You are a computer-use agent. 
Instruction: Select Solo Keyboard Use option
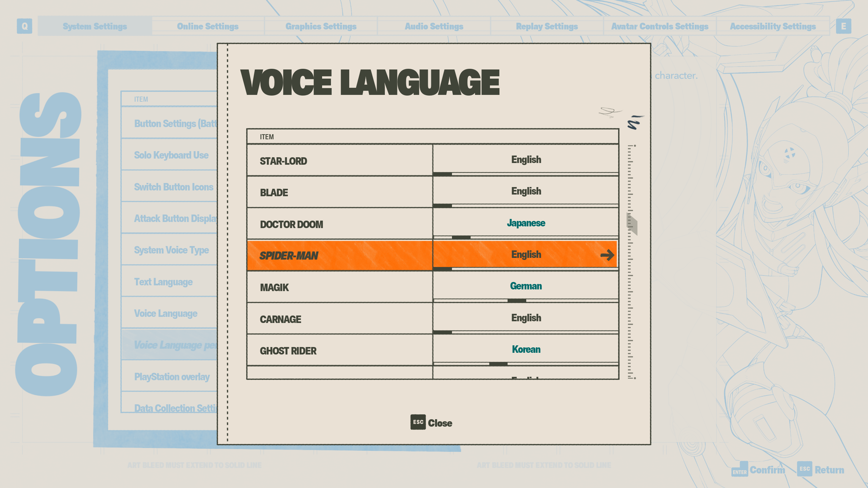pos(170,155)
